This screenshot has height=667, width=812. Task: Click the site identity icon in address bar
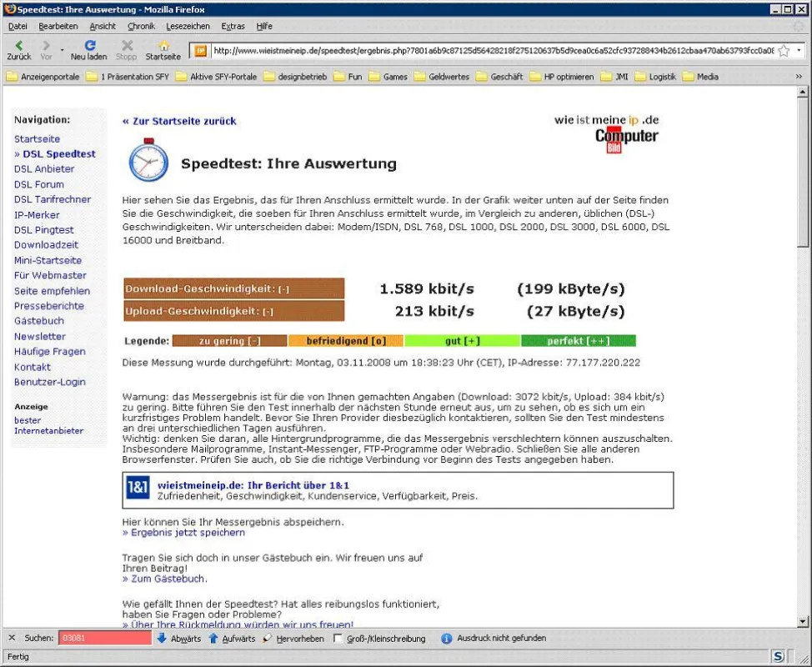tap(200, 51)
